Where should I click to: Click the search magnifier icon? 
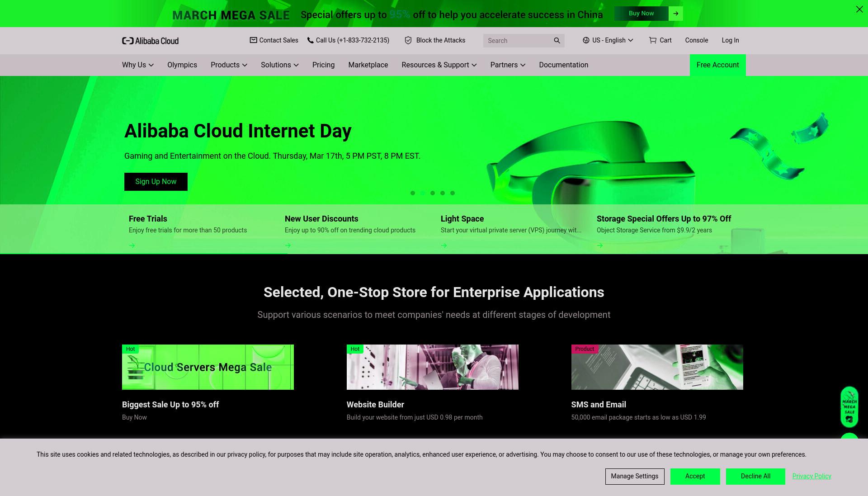[557, 41]
